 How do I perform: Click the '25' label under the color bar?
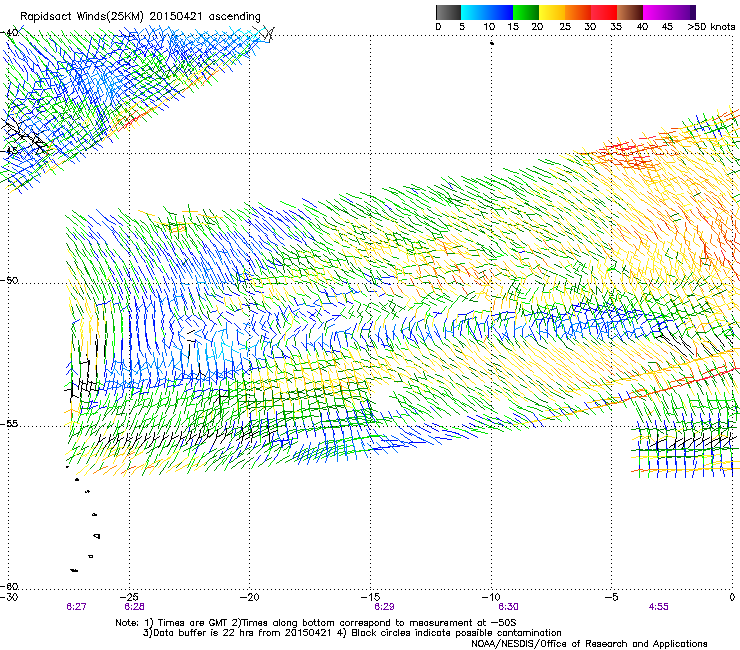[564, 27]
